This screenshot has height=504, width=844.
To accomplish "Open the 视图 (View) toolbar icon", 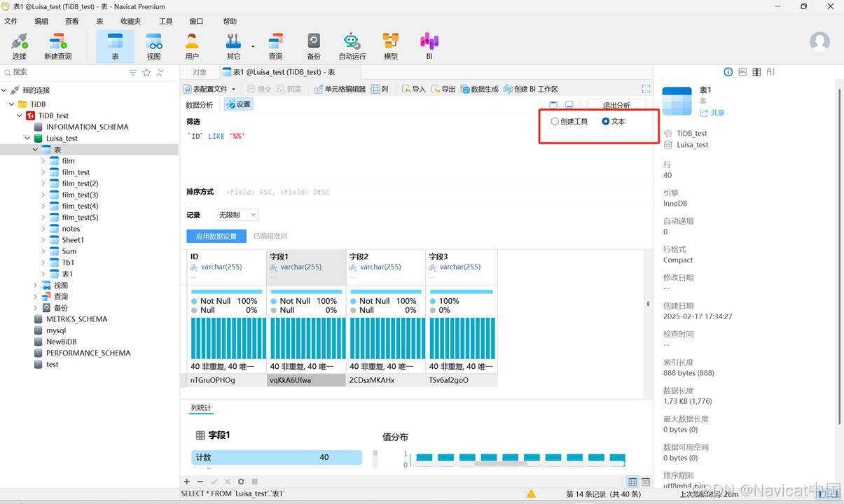I will tap(153, 46).
